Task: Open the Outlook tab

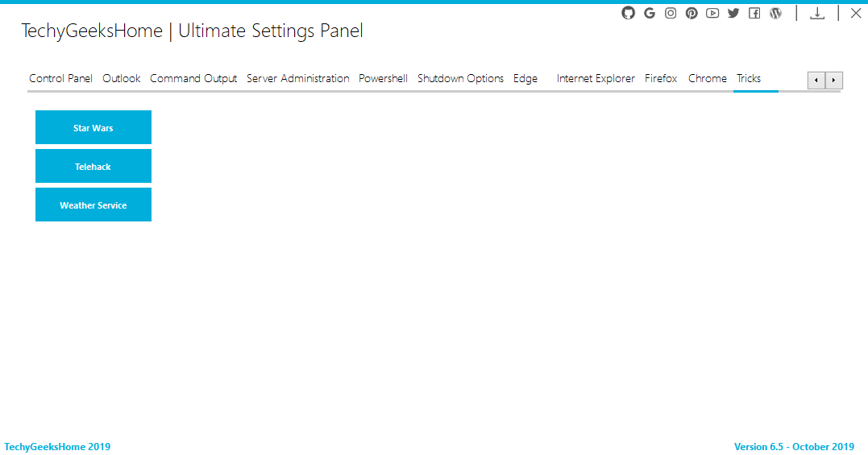Action: 121,78
